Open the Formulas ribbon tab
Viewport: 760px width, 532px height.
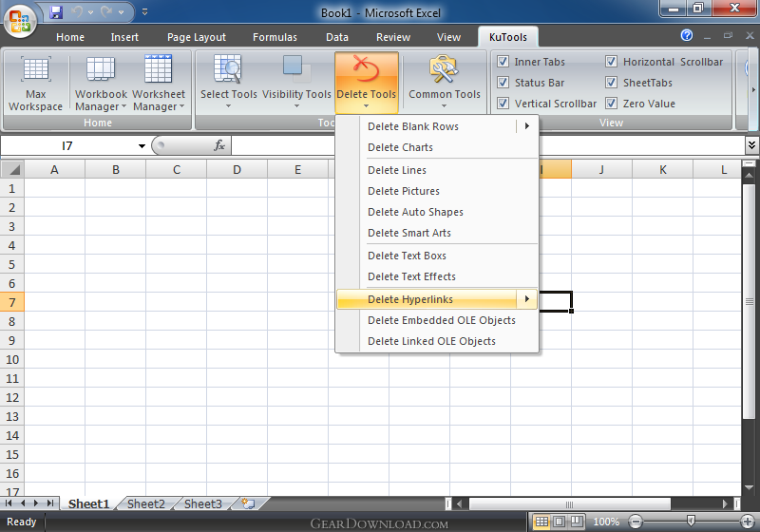point(275,37)
